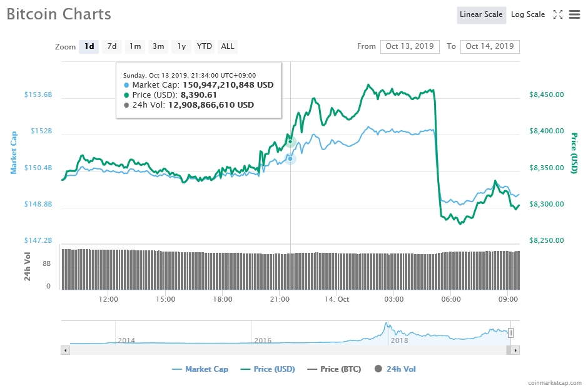Viewport: 588px width, 388px height.
Task: Click the right scroll arrow on navigator
Action: pyautogui.click(x=515, y=350)
